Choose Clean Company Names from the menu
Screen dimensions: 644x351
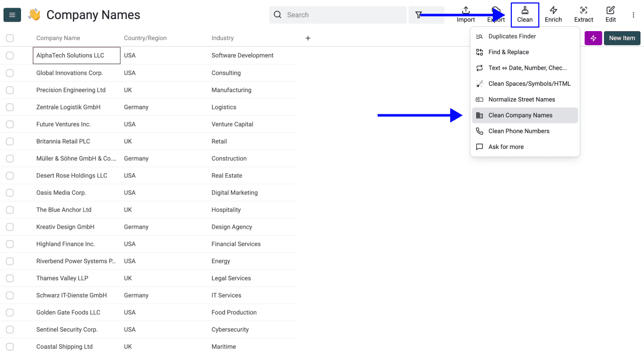pos(521,115)
